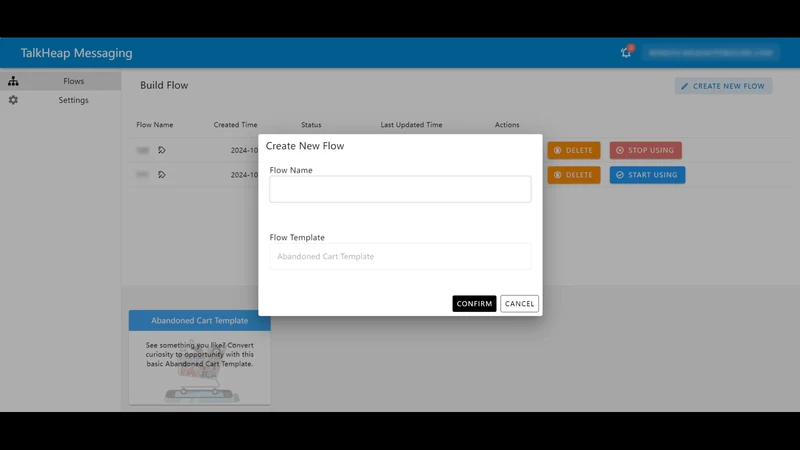Click the TalkHeap Messaging title
Image resolution: width=800 pixels, height=450 pixels.
(77, 53)
